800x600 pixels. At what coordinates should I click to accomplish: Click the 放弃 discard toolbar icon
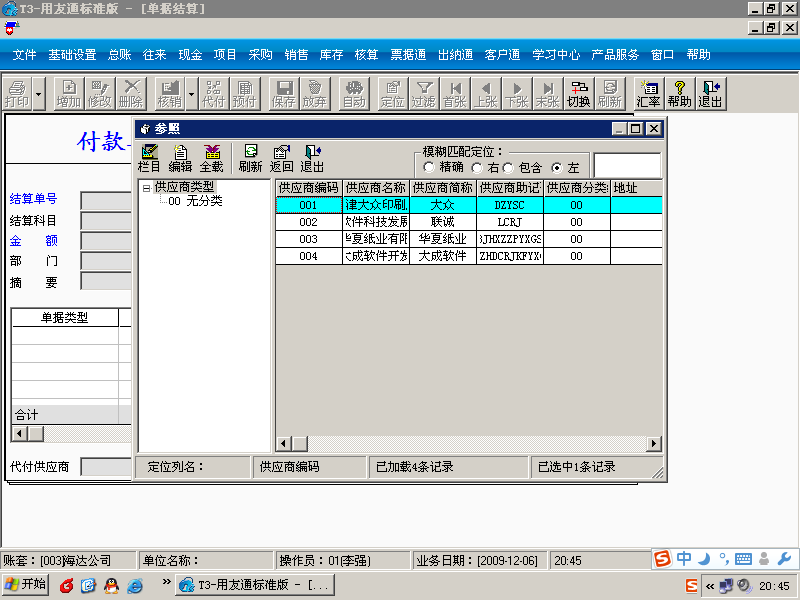tap(315, 94)
